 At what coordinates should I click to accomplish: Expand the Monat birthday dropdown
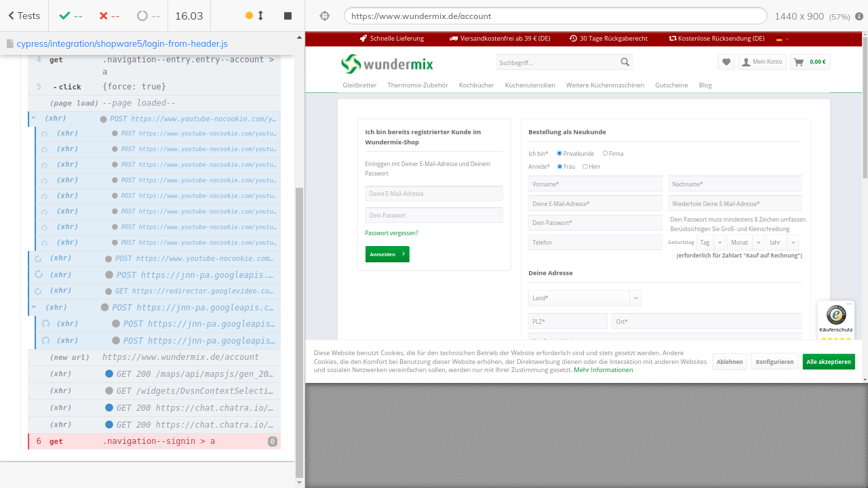(745, 243)
